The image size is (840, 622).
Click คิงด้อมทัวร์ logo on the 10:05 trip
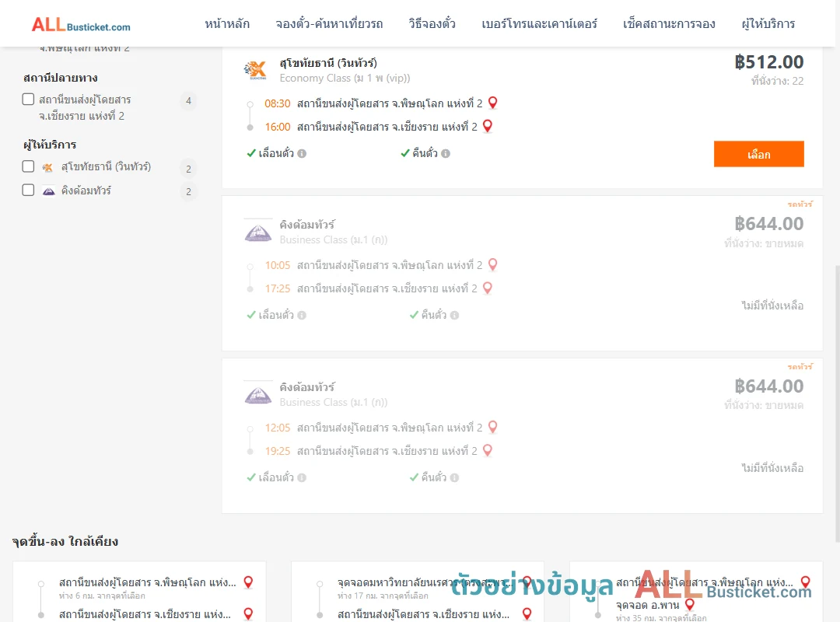(258, 232)
